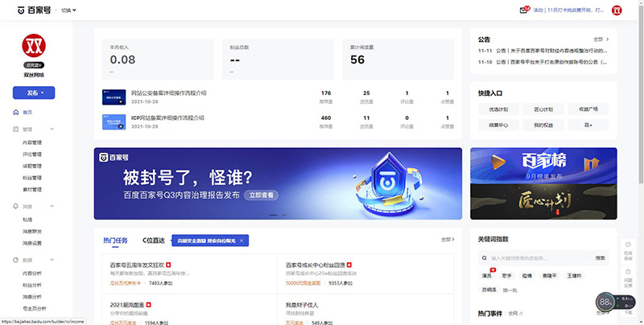
Task: Click the play-arrow graphic on 百家榜 banner
Action: [x=497, y=162]
